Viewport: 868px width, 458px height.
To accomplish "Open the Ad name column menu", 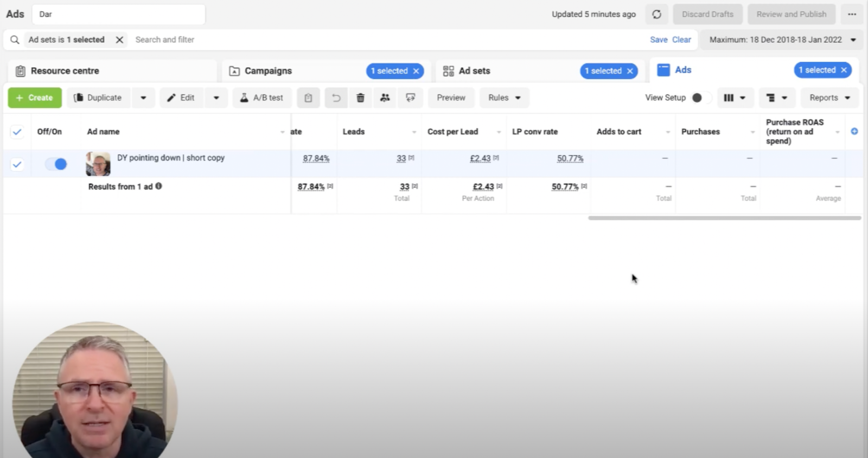I will pyautogui.click(x=282, y=132).
